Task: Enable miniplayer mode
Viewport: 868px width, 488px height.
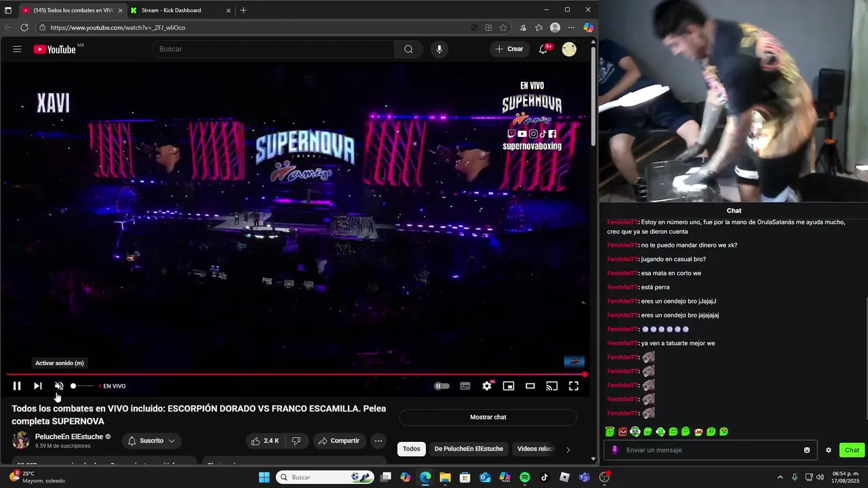Action: pos(509,386)
